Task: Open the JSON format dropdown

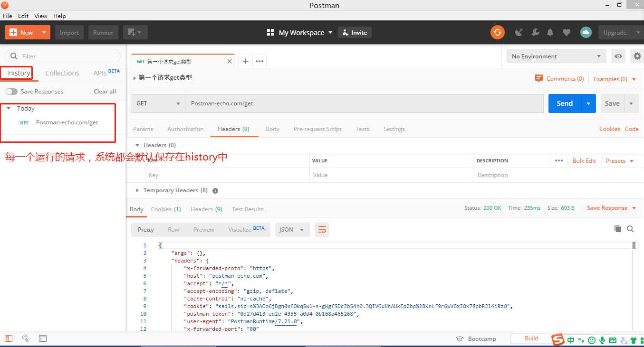Action: pos(292,229)
